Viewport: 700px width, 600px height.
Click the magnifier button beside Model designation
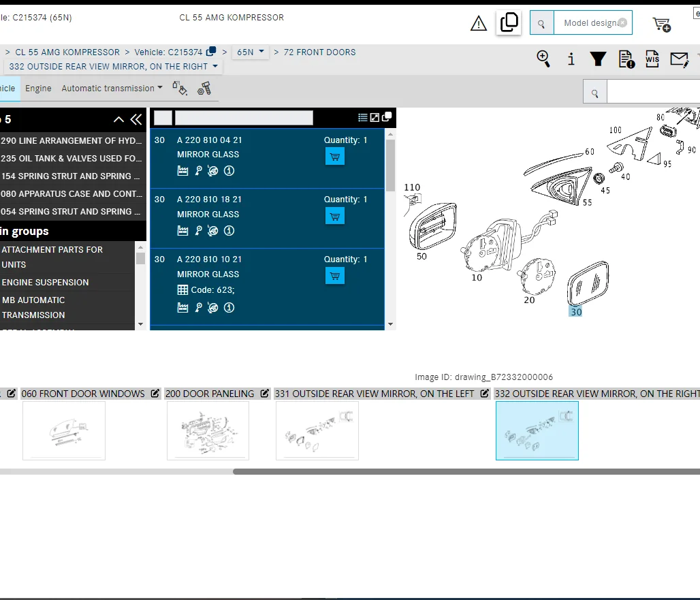coord(541,22)
